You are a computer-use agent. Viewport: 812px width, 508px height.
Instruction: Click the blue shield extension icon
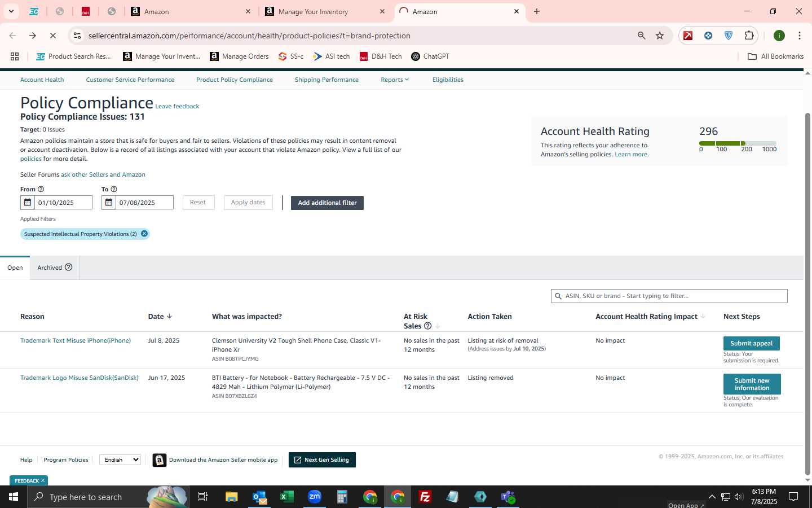point(729,36)
